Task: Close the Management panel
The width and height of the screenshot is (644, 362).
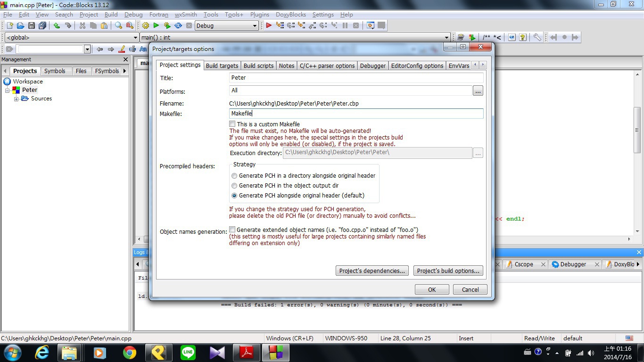Action: (x=125, y=59)
